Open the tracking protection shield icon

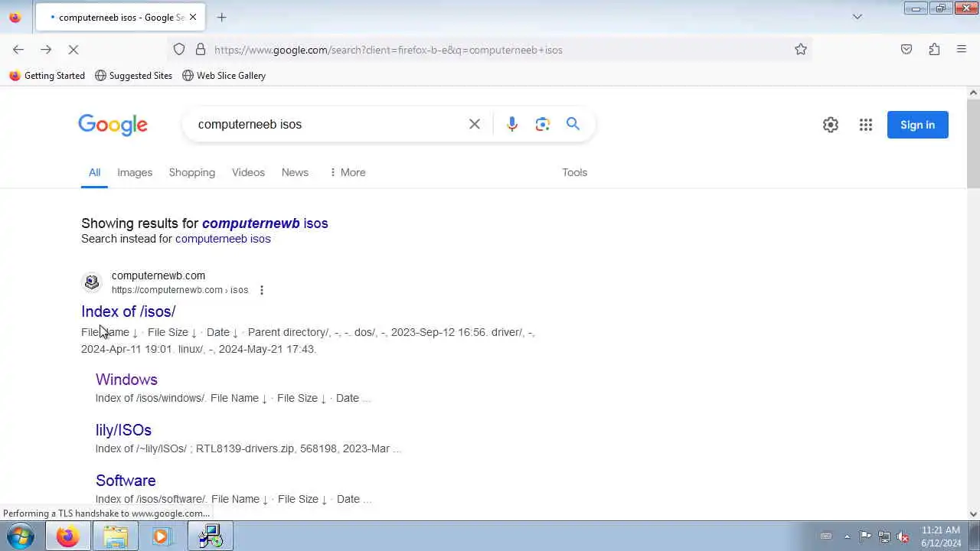click(x=179, y=50)
